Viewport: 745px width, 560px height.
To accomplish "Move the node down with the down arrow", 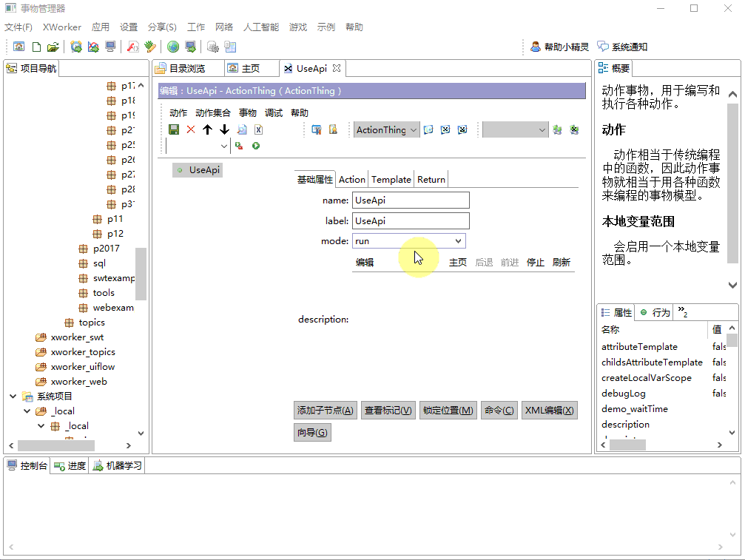I will click(225, 129).
